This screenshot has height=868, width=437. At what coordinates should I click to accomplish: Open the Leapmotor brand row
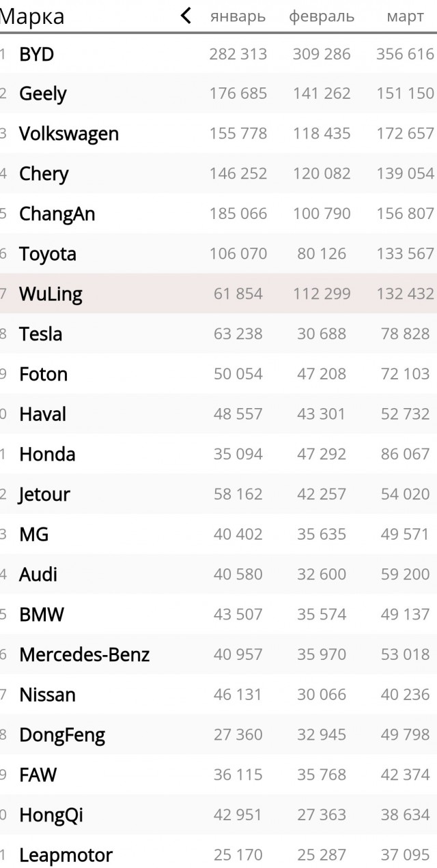tap(66, 855)
